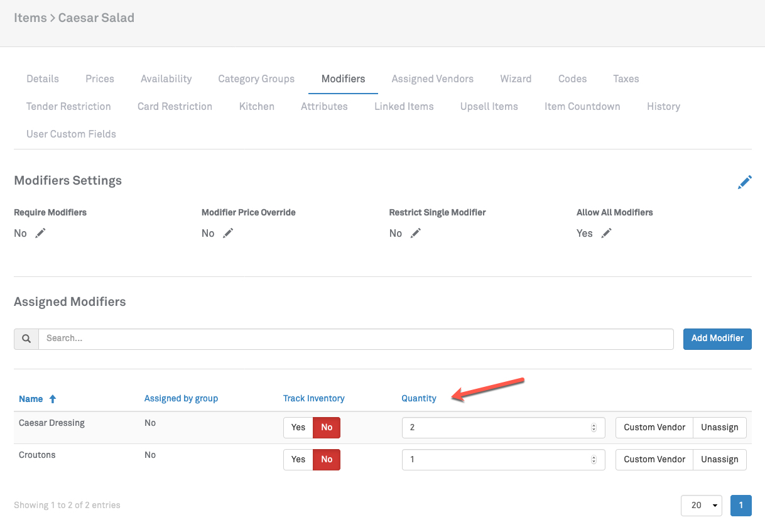This screenshot has width=765, height=532.
Task: Edit the Require Modifiers value pencil
Action: [40, 233]
